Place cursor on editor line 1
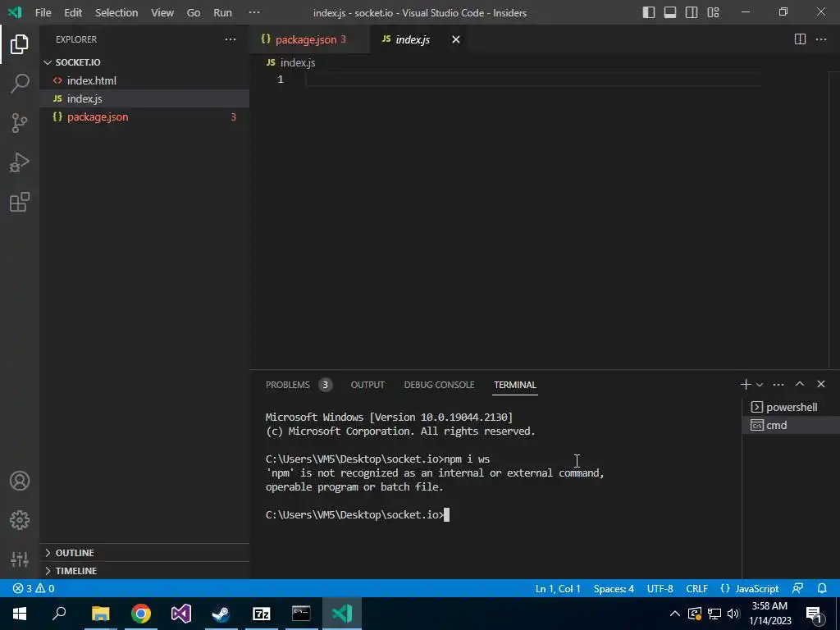 [x=533, y=80]
